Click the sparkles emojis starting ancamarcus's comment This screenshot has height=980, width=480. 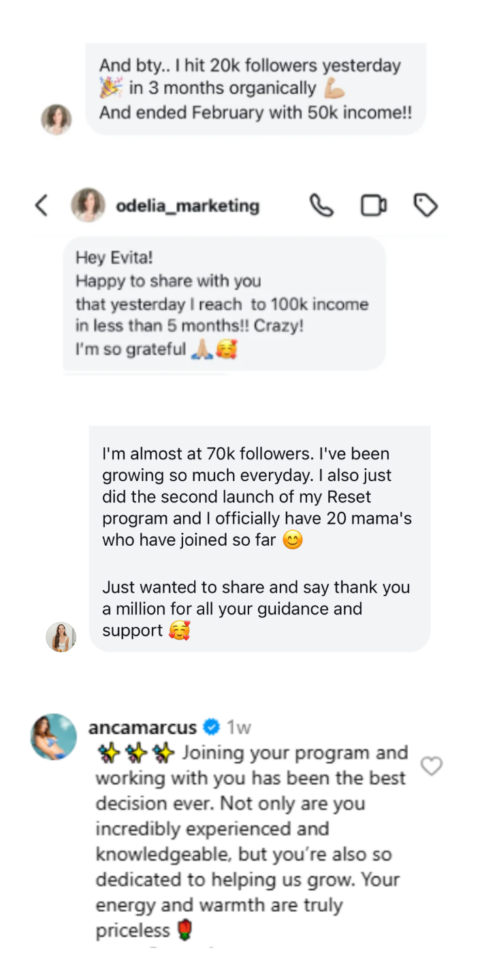coord(135,753)
